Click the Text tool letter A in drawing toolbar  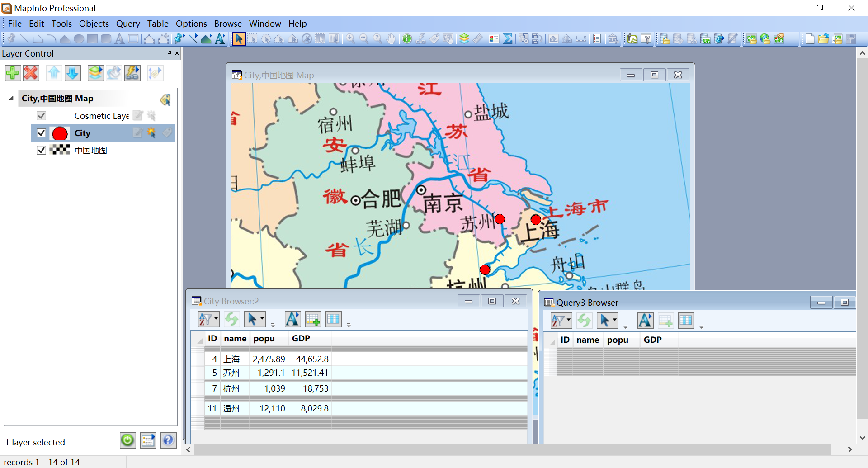[119, 39]
